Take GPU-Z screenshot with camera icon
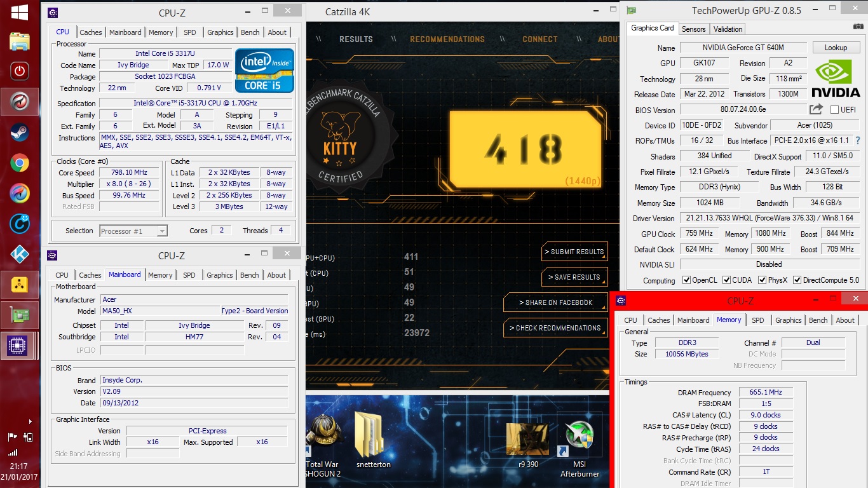Viewport: 868px width, 488px height. coord(858,27)
